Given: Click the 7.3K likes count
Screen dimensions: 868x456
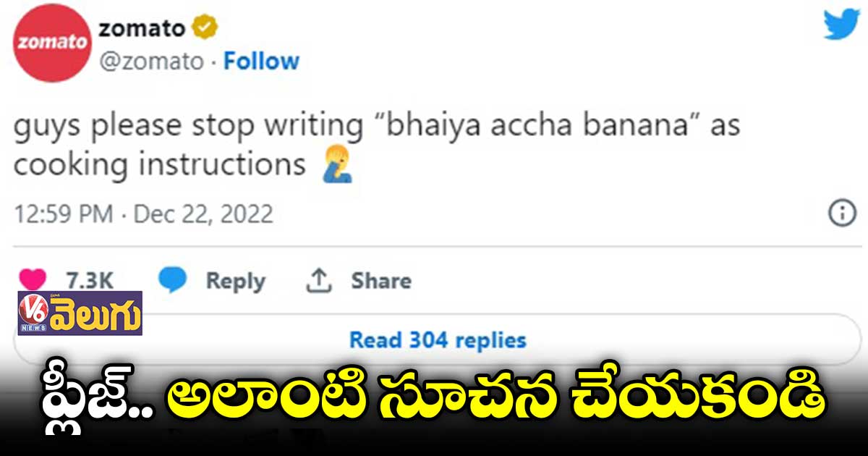Looking at the screenshot, I should (x=89, y=281).
